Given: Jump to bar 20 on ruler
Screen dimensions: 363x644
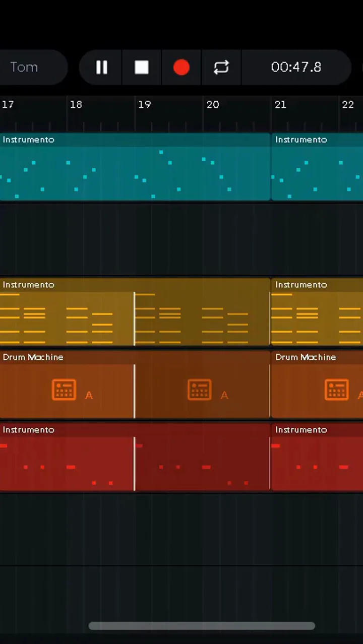Looking at the screenshot, I should (x=213, y=104).
